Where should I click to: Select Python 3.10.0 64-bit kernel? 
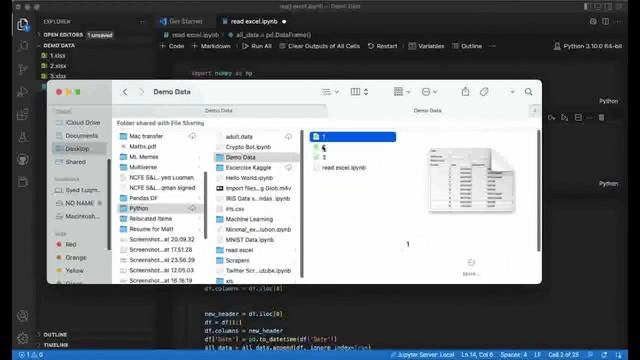point(588,46)
